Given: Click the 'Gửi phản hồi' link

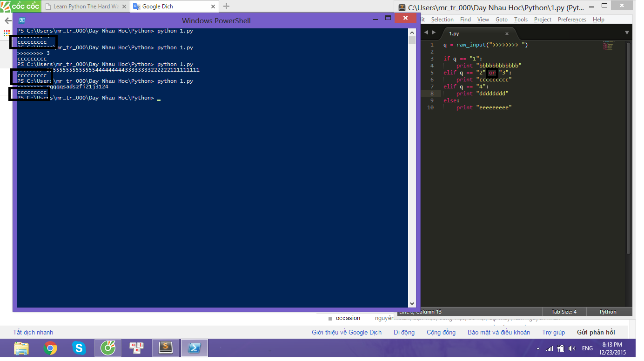Looking at the screenshot, I should 596,332.
